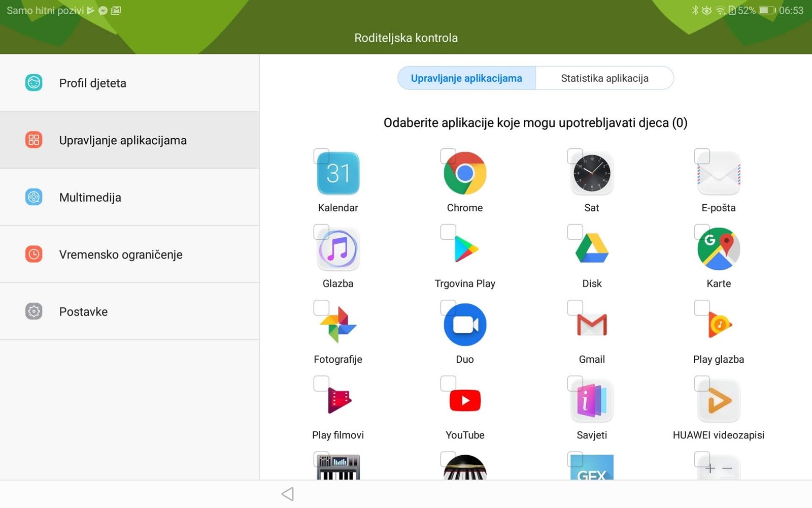The image size is (812, 508).
Task: Select the Glazba music icon
Action: point(338,249)
